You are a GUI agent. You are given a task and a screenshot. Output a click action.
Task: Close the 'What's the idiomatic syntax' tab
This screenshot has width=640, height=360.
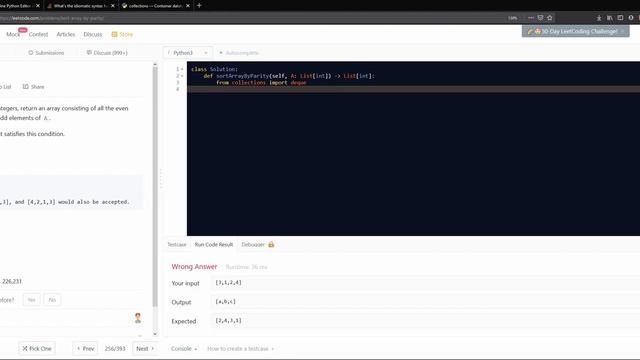113,6
